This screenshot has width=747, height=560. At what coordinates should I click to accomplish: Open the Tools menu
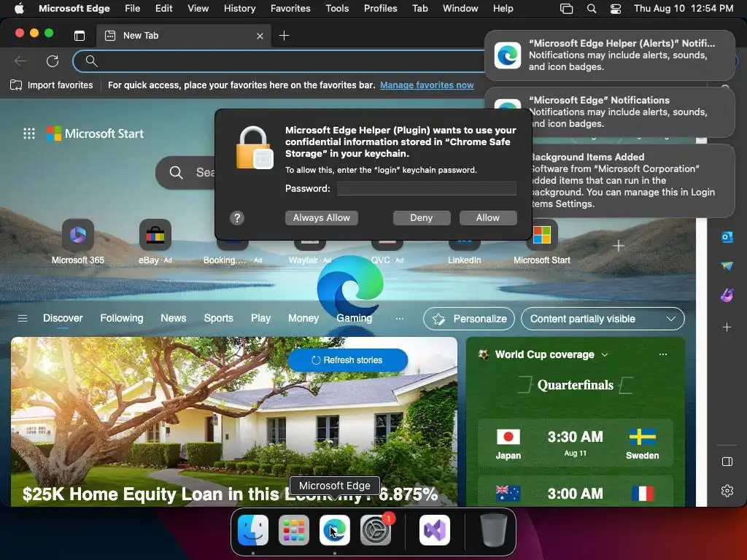337,8
